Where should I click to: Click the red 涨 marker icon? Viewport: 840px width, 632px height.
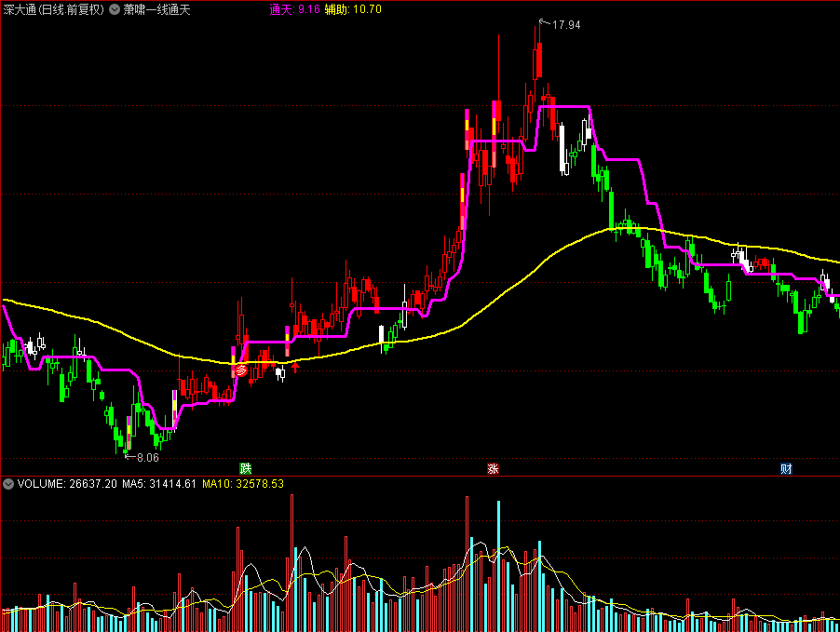coord(493,468)
